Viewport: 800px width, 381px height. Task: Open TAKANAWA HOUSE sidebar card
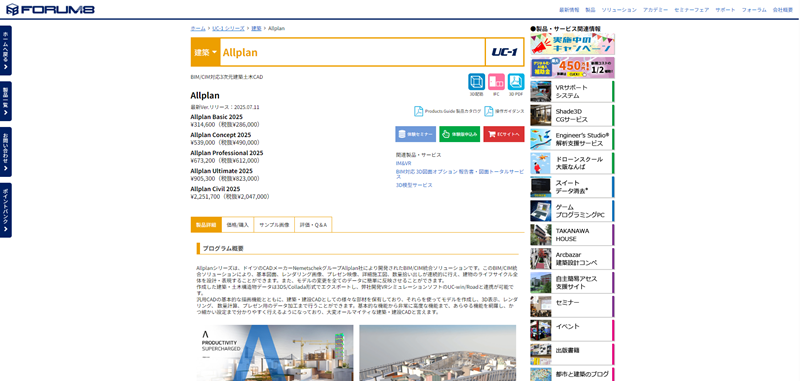point(572,235)
